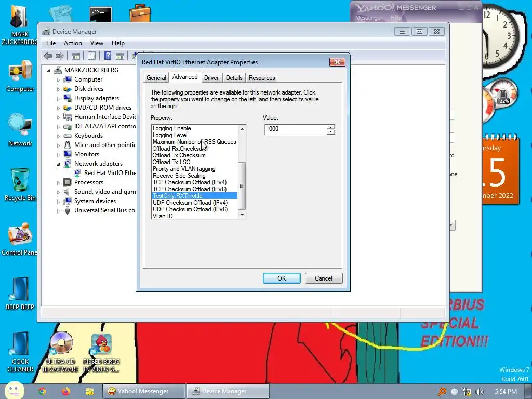Click the Property list scroll-down arrow

[242, 215]
